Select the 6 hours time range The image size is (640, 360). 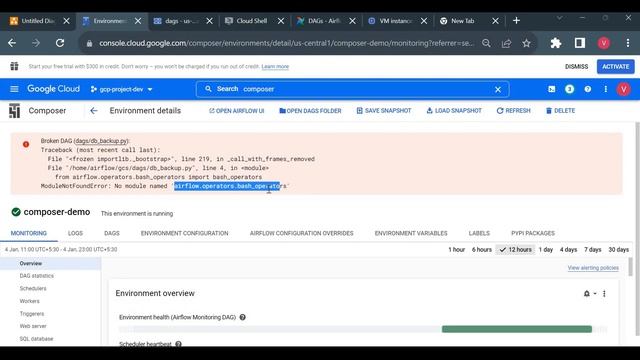[482, 249]
